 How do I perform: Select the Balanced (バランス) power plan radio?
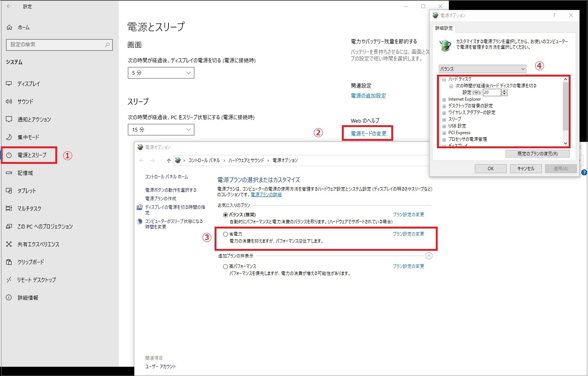pos(225,215)
